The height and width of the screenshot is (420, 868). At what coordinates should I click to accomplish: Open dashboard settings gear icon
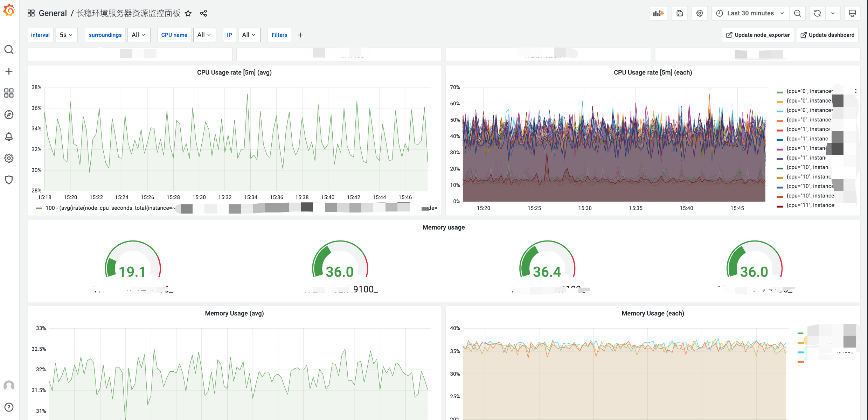tap(700, 13)
